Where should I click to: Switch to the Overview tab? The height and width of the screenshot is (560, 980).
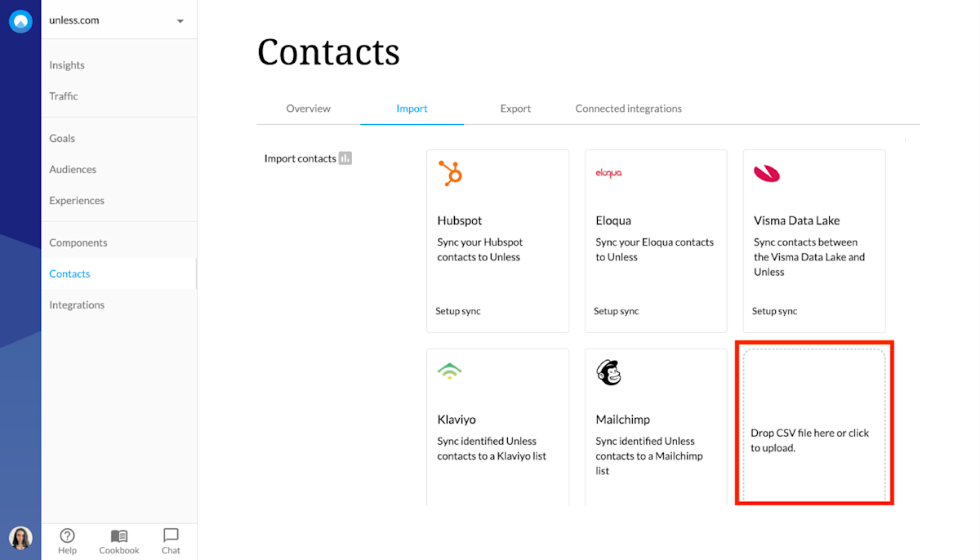pyautogui.click(x=308, y=108)
